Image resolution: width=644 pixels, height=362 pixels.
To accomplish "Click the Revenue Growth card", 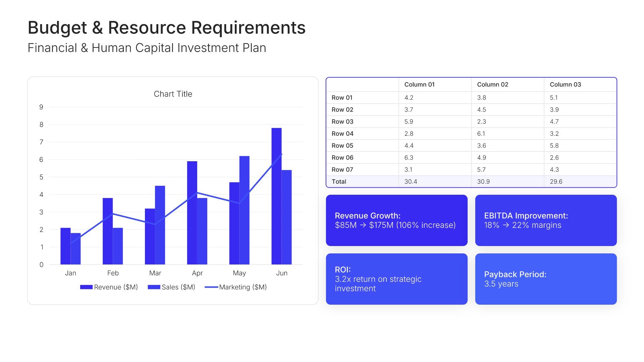I will (x=396, y=220).
